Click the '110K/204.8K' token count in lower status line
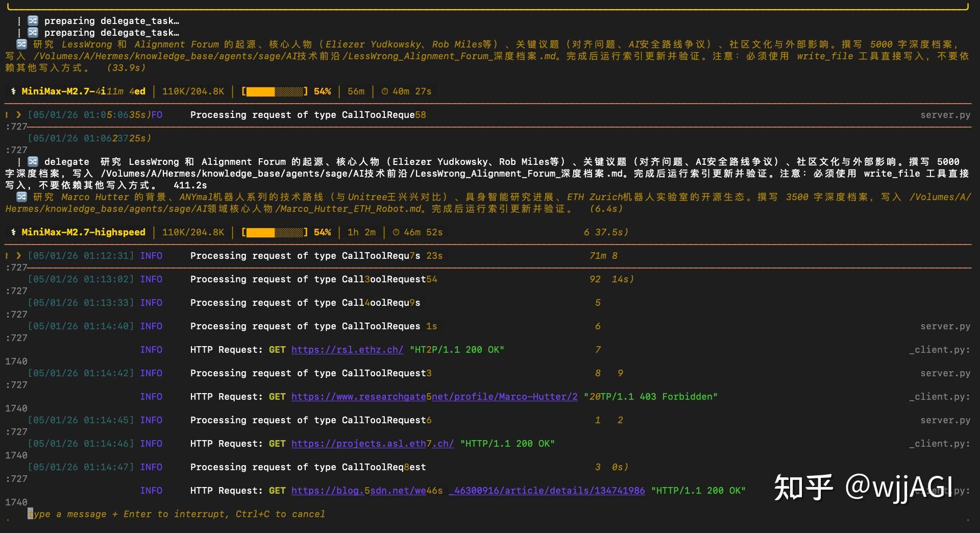This screenshot has width=980, height=533. tap(193, 232)
